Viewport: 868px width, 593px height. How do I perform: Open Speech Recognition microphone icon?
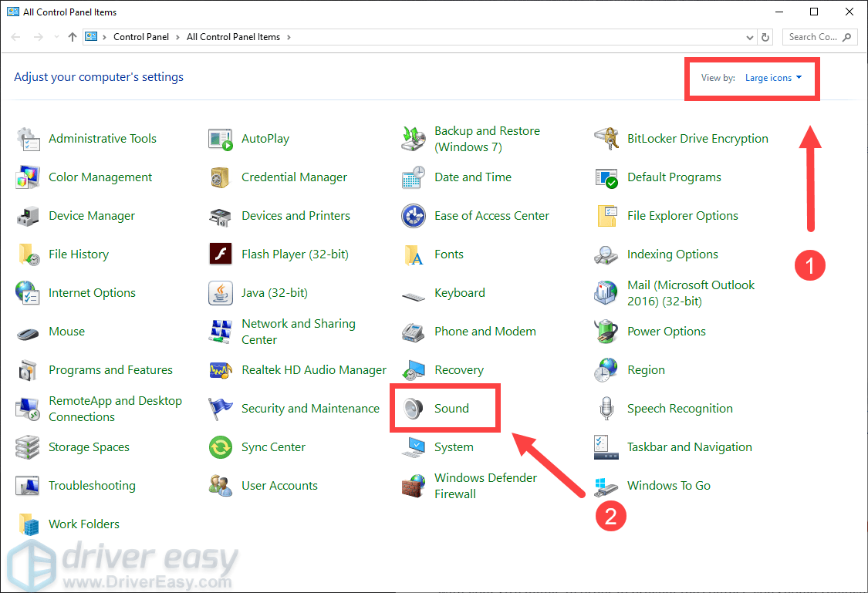(x=606, y=409)
